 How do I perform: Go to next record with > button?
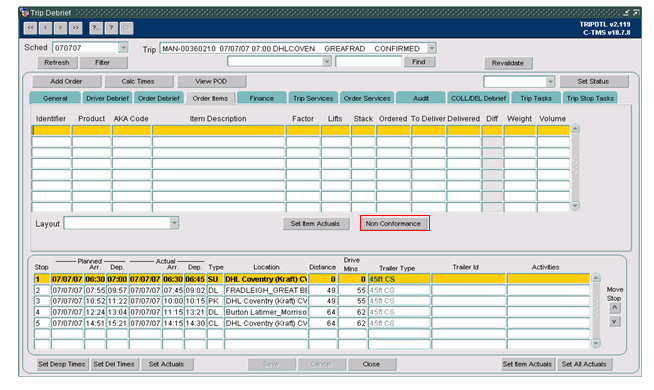tap(60, 28)
